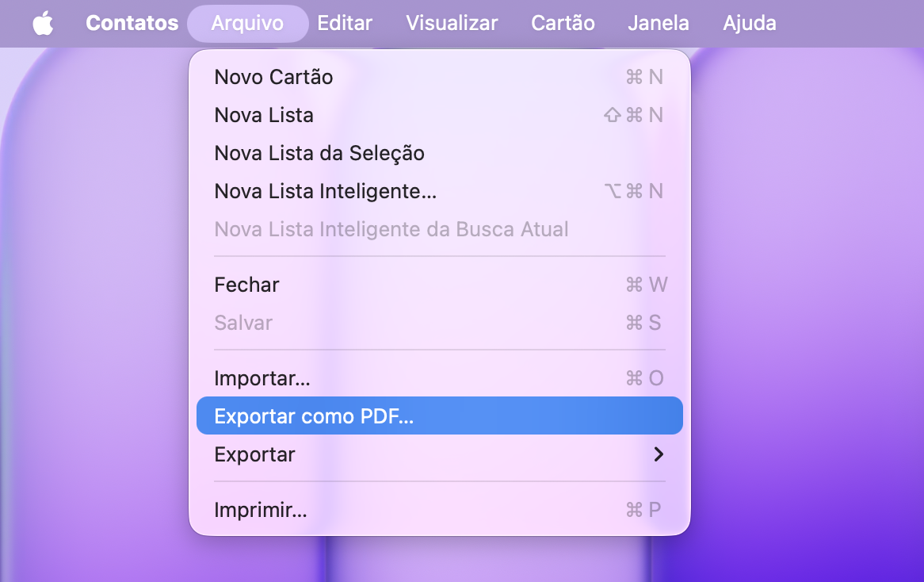Click Fechar menu entry
The width and height of the screenshot is (924, 582).
pos(440,285)
